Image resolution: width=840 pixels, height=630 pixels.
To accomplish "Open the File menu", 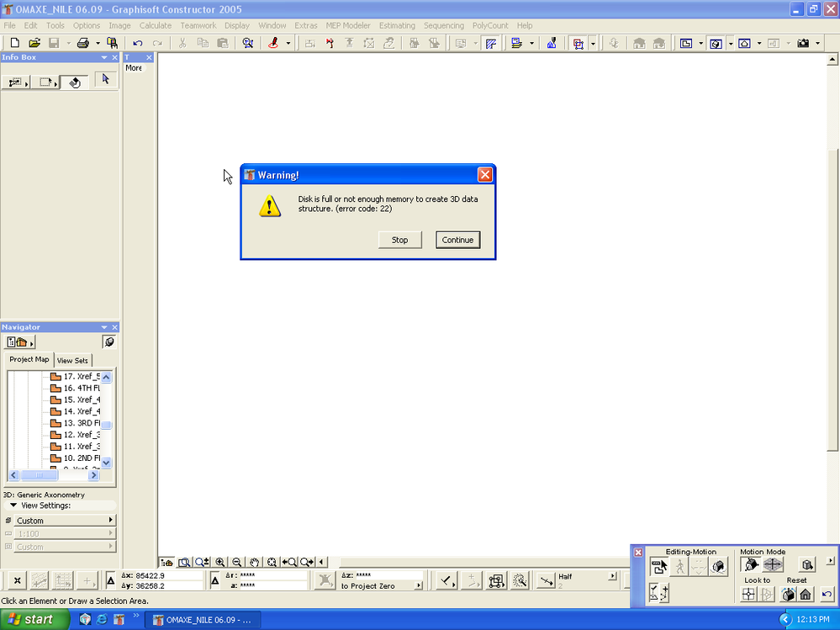I will pyautogui.click(x=9, y=25).
